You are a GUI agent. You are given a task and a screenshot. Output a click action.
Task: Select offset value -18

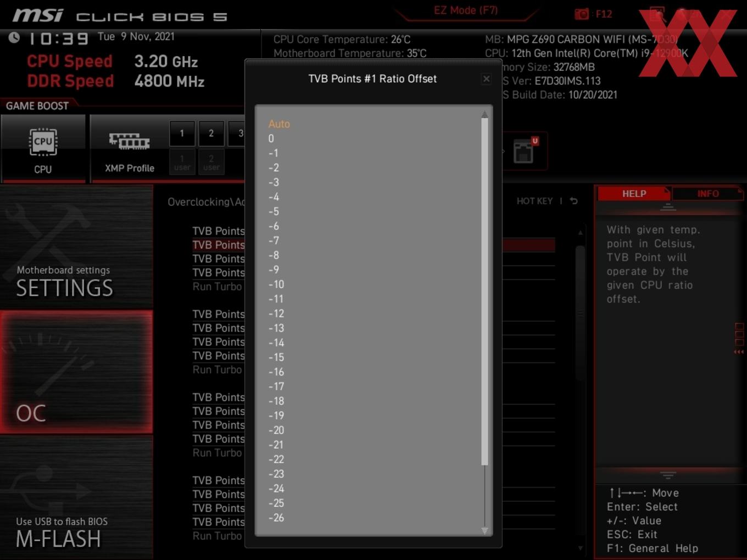coord(276,401)
